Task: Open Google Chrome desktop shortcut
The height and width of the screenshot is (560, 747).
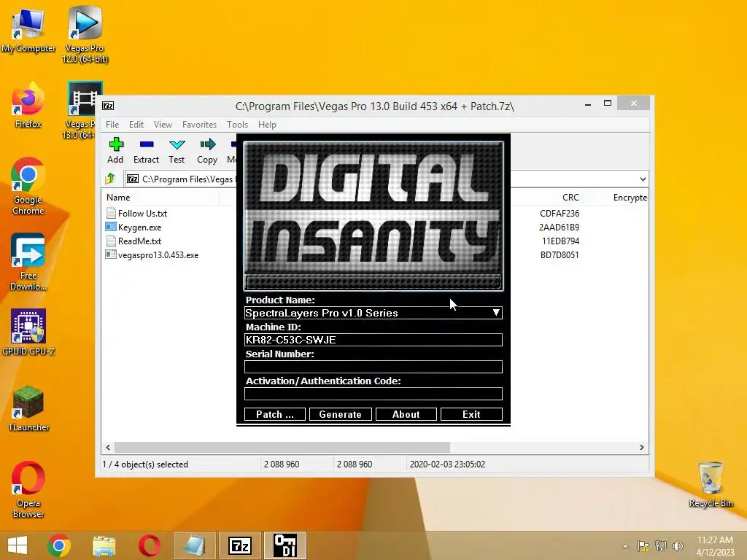Action: pyautogui.click(x=28, y=187)
